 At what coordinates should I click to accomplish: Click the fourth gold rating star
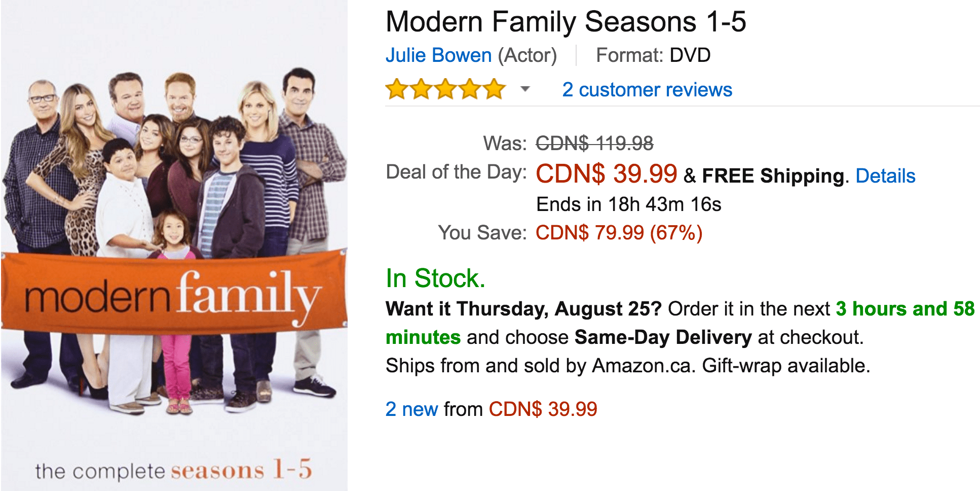coord(470,89)
